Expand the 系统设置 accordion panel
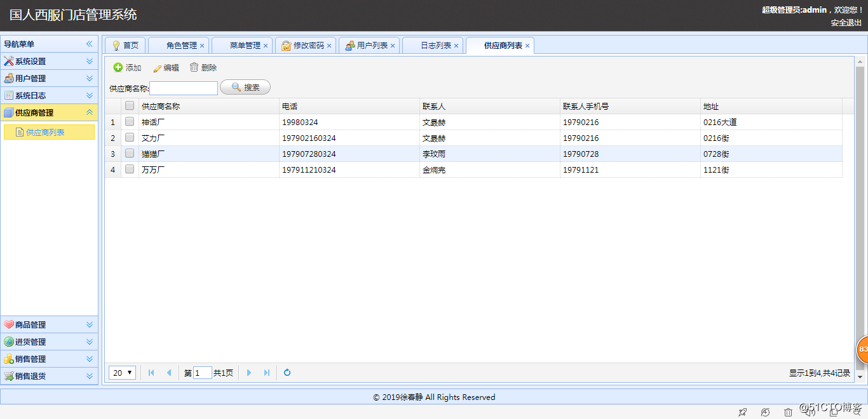Image resolution: width=868 pixels, height=419 pixels. click(90, 62)
